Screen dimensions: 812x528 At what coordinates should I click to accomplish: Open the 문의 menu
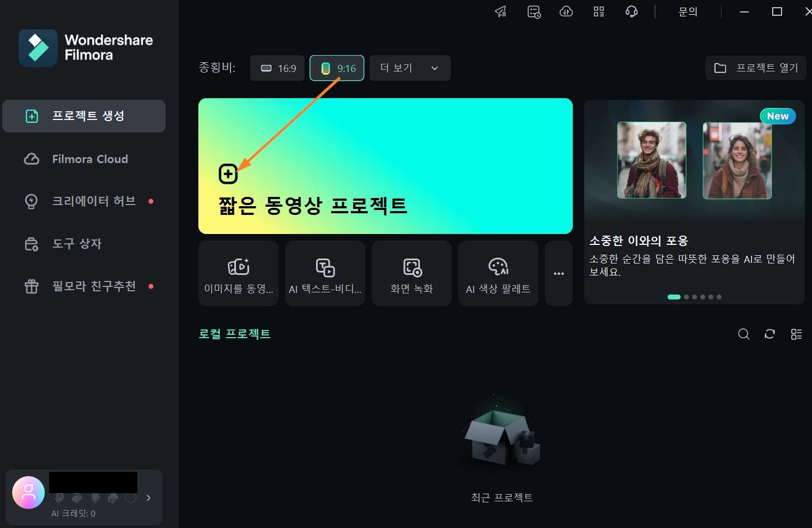688,11
